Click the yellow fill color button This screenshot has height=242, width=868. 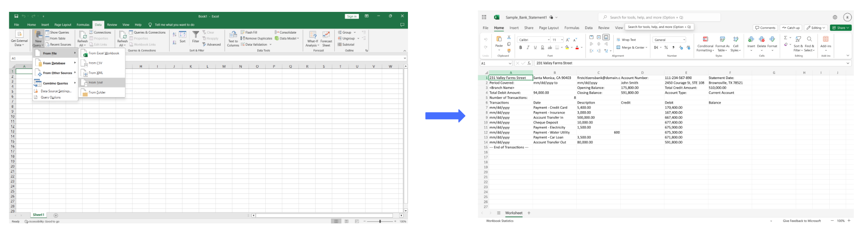coord(567,48)
